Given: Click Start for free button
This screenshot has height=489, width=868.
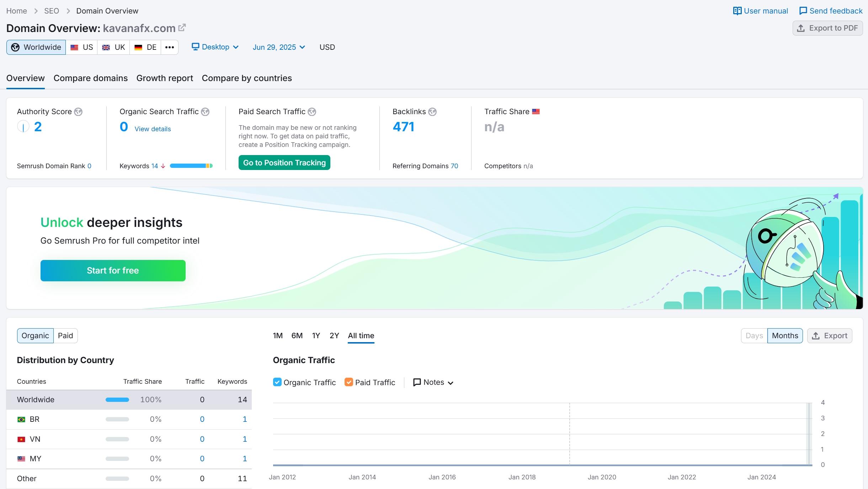Looking at the screenshot, I should pos(113,271).
